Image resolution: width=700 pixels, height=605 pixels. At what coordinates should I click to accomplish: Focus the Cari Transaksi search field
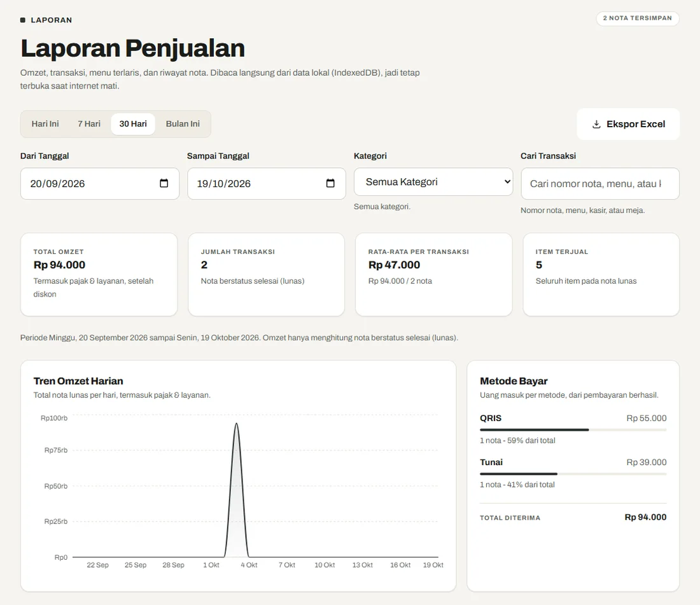click(x=600, y=183)
